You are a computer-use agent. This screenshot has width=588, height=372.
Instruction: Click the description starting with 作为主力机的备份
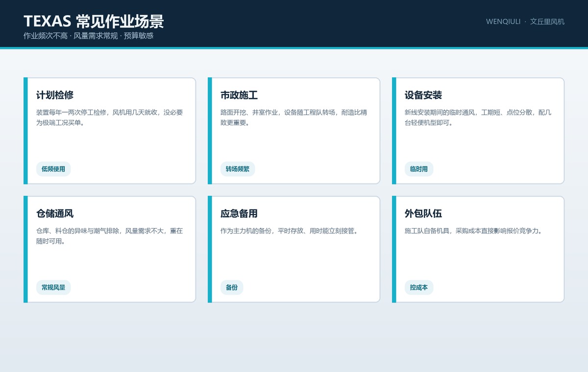[289, 231]
